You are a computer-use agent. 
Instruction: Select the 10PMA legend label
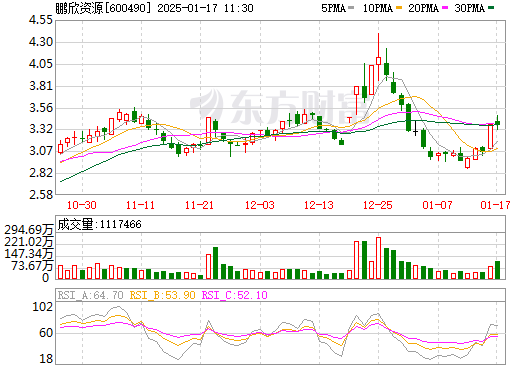377,8
